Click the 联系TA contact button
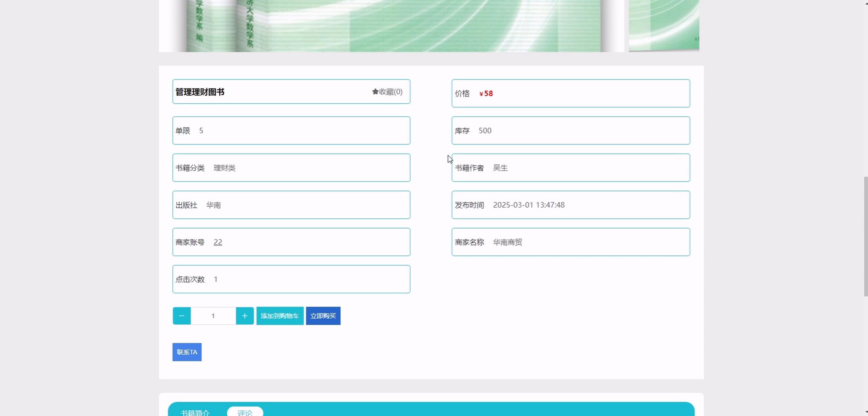Image resolution: width=868 pixels, height=416 pixels. point(187,352)
